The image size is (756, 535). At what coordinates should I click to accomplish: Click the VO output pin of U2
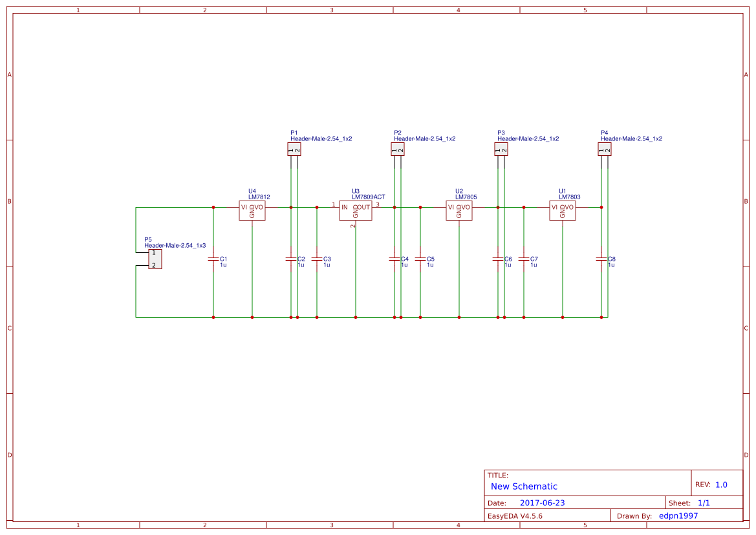(467, 206)
